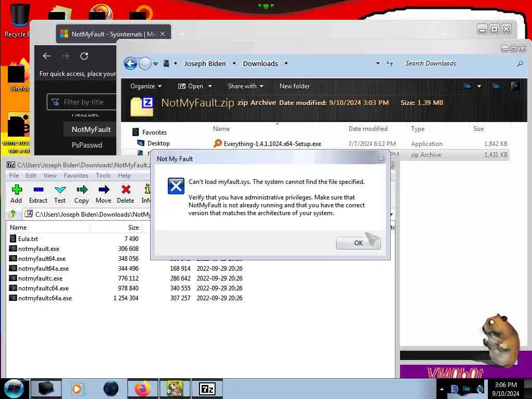Refresh the Explorer Downloads folder
This screenshot has height=399, width=532.
coord(390,63)
